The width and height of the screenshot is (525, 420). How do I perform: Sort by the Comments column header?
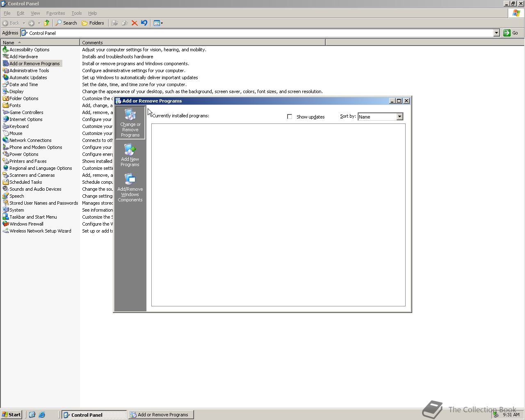(x=203, y=42)
